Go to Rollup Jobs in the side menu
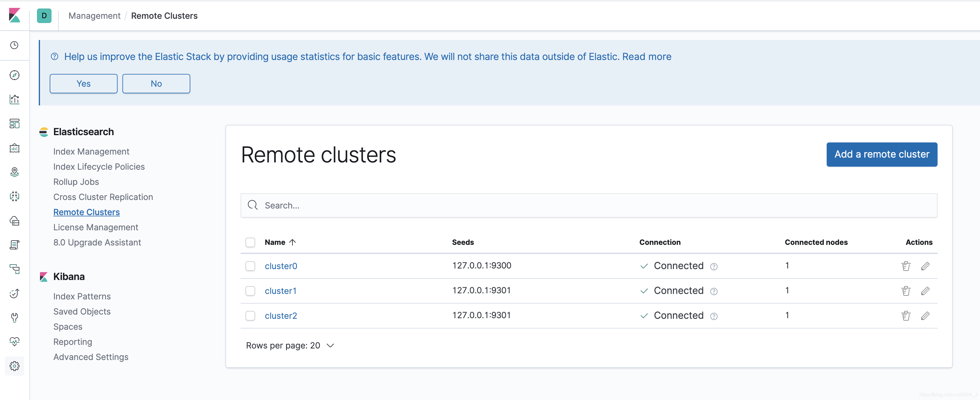This screenshot has height=400, width=980. pos(76,182)
